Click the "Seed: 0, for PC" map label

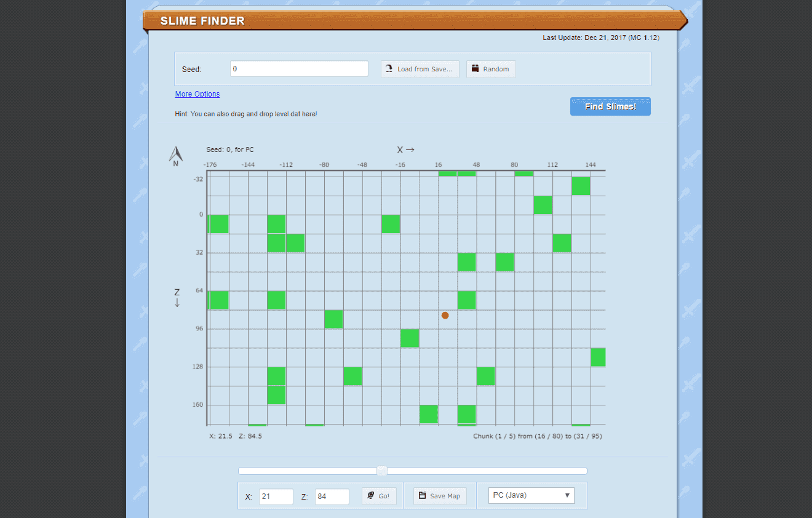tap(230, 149)
